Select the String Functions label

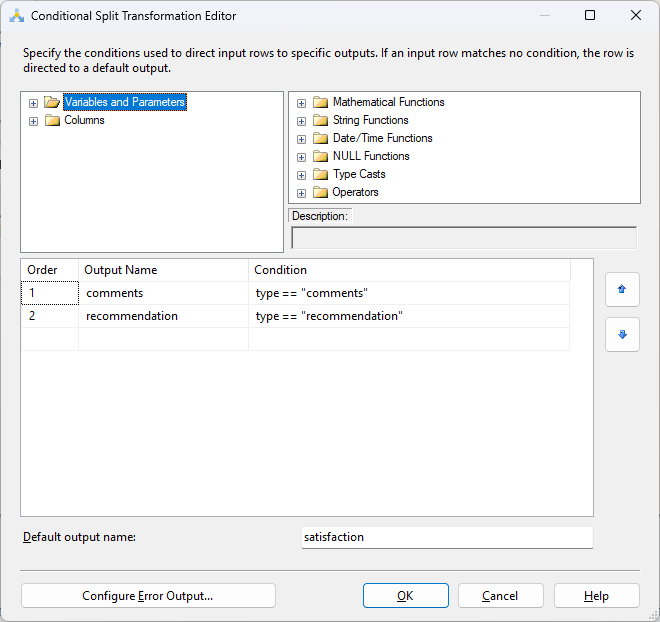(370, 120)
